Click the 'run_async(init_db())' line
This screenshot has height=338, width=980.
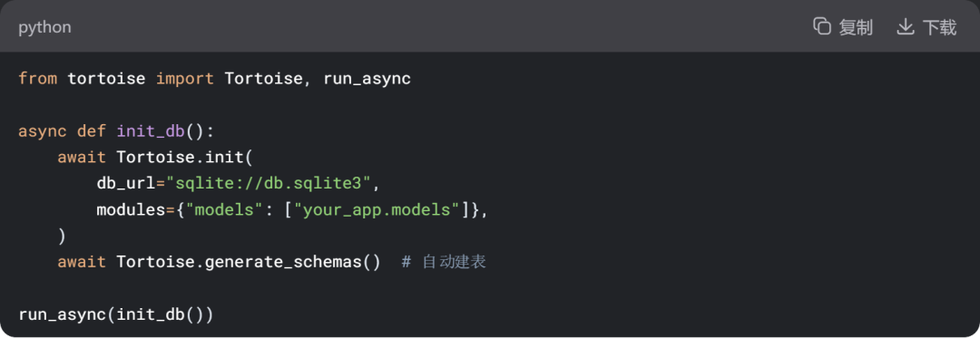[x=116, y=314]
